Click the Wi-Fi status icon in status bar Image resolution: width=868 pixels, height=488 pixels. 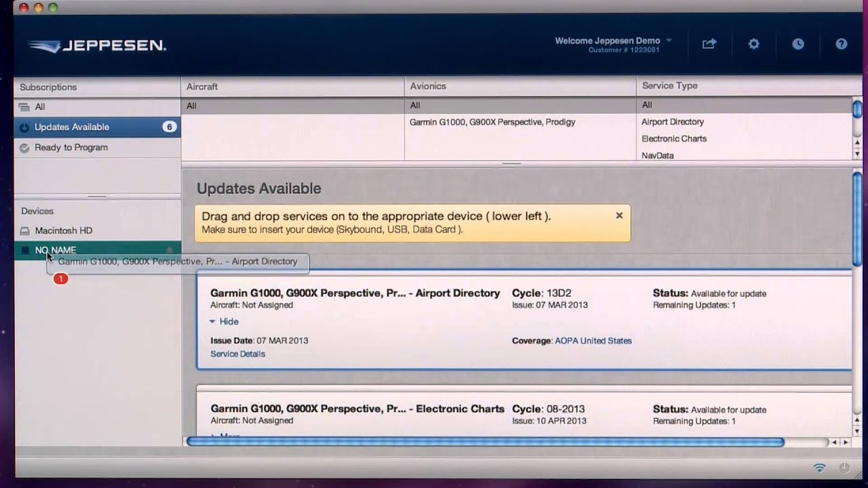pos(820,468)
